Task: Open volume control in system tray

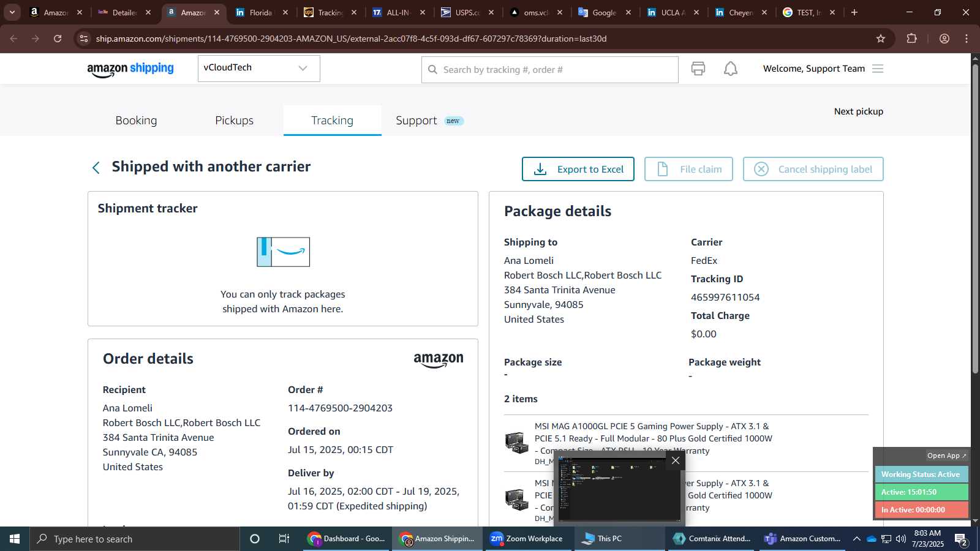Action: tap(901, 539)
